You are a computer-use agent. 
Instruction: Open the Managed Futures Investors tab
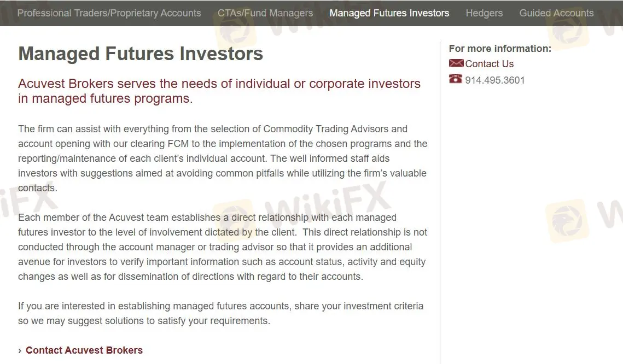click(389, 13)
